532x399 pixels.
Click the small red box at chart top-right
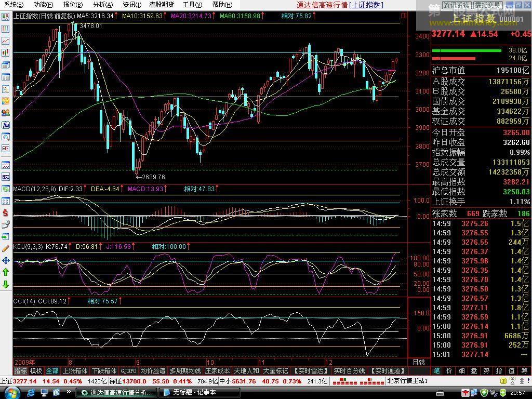[403, 15]
